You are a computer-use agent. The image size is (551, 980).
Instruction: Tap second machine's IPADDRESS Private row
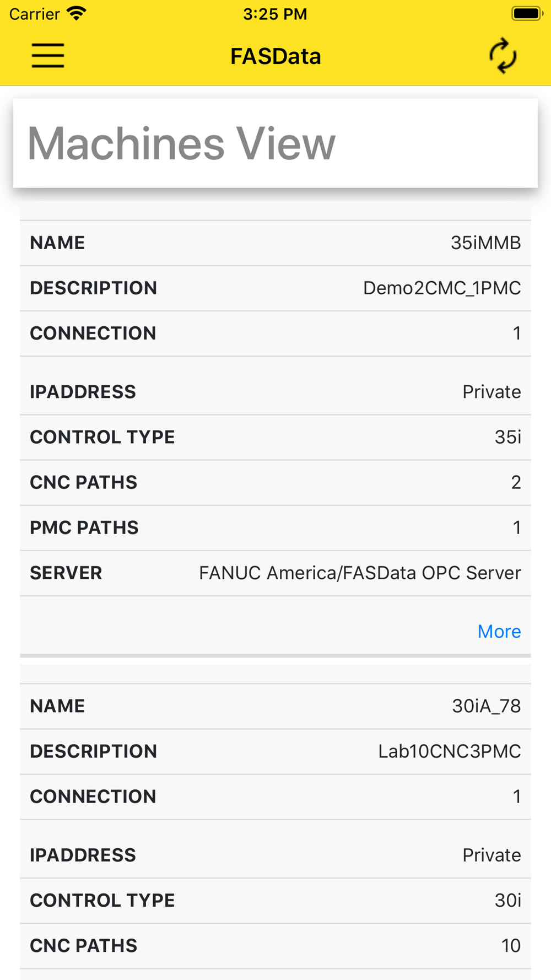(275, 855)
